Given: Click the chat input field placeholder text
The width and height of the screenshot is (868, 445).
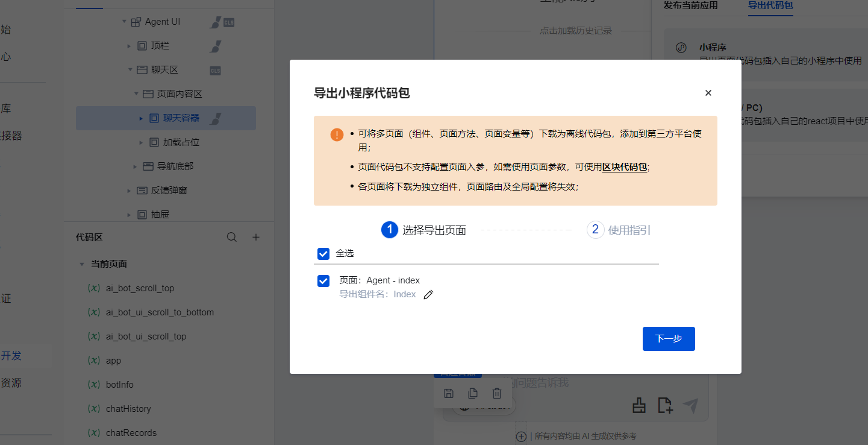Looking at the screenshot, I should [x=539, y=383].
